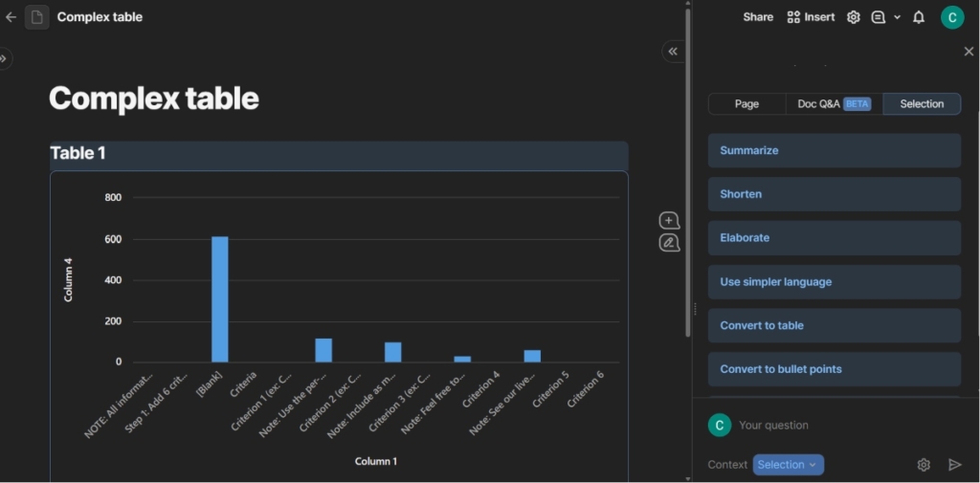Collapse the right panel with double chevron
This screenshot has height=483, width=980.
[x=673, y=52]
